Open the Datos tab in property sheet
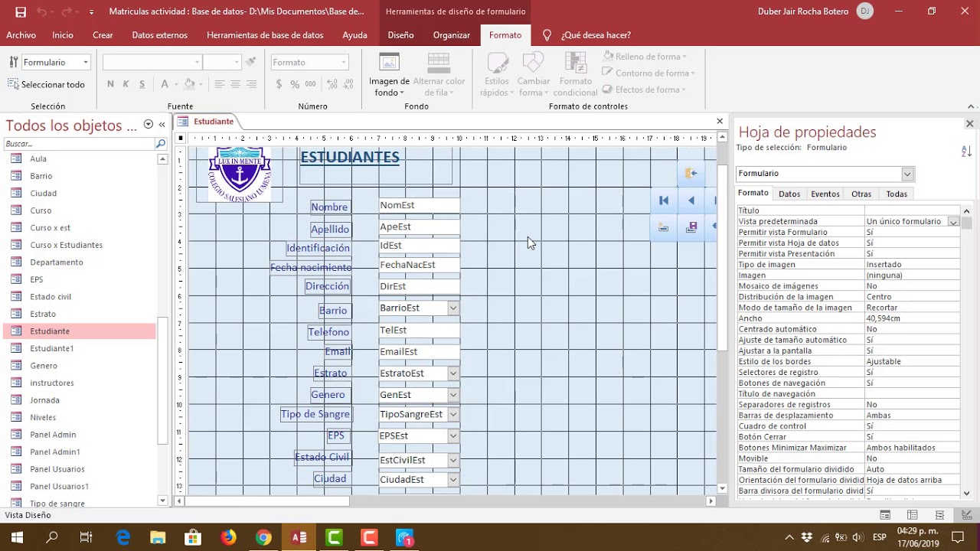The width and height of the screenshot is (980, 551). point(789,194)
